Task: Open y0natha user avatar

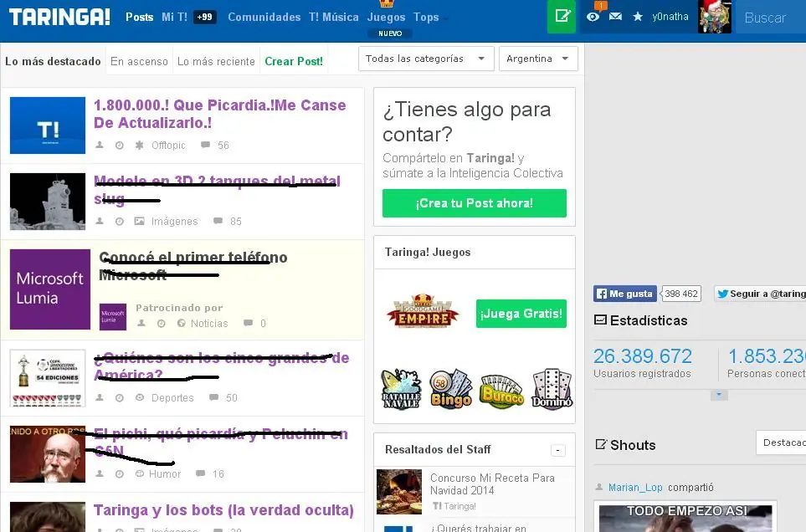Action: pyautogui.click(x=715, y=17)
